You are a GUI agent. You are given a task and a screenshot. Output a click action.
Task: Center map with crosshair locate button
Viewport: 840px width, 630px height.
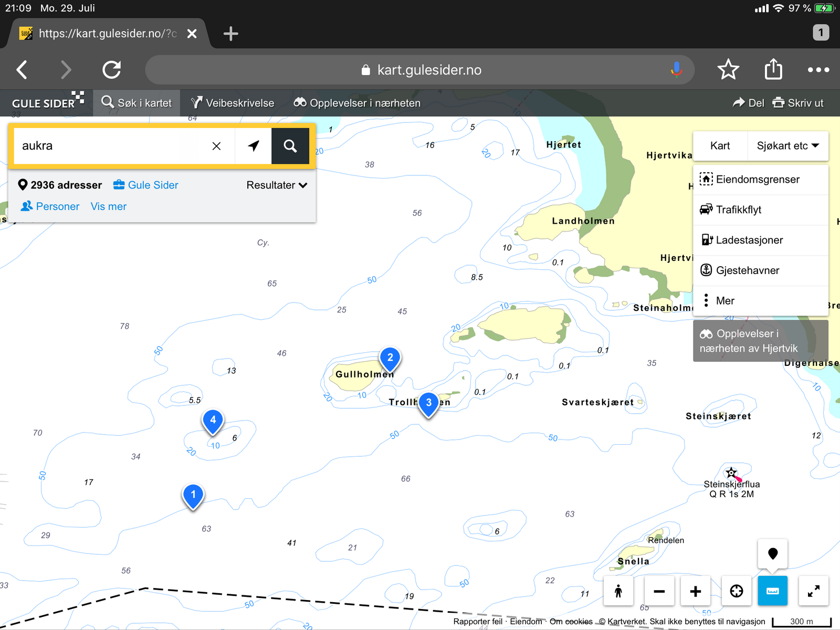coord(737,591)
